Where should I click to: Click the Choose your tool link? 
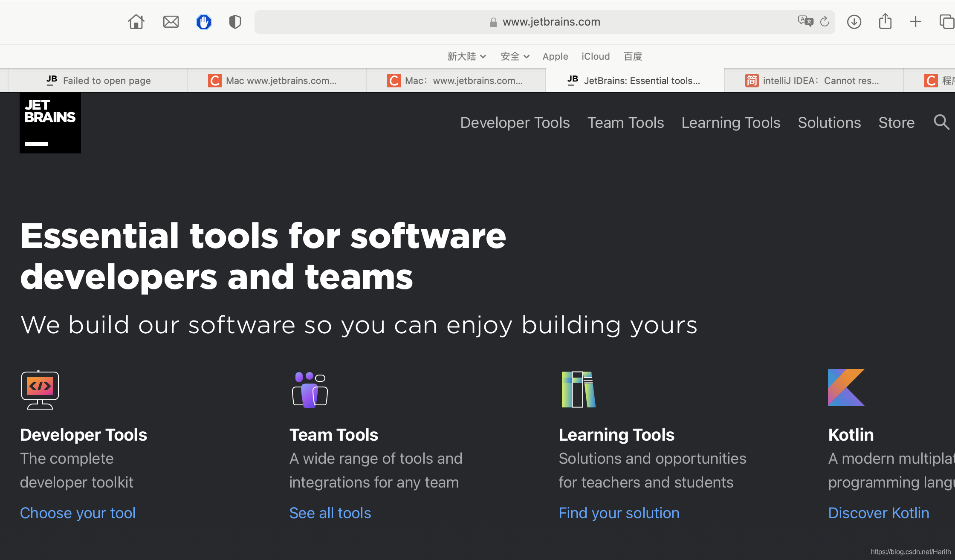coord(78,513)
